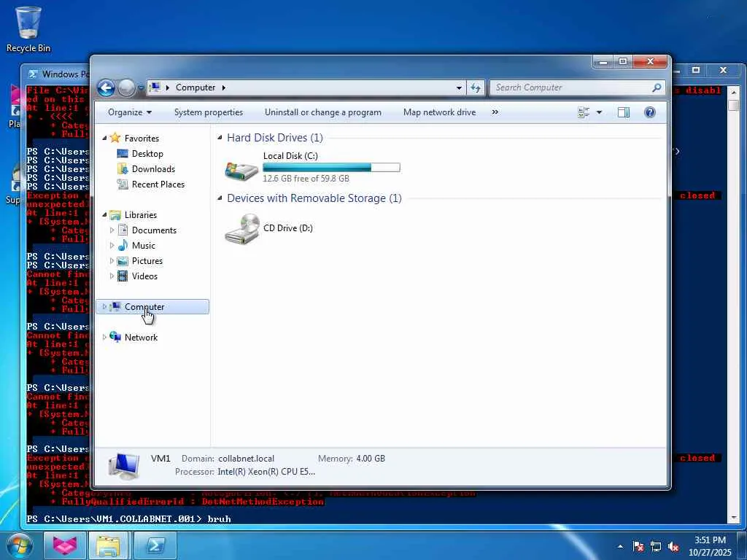The image size is (747, 560).
Task: Collapse Devices with Removable Storage group
Action: pos(220,198)
